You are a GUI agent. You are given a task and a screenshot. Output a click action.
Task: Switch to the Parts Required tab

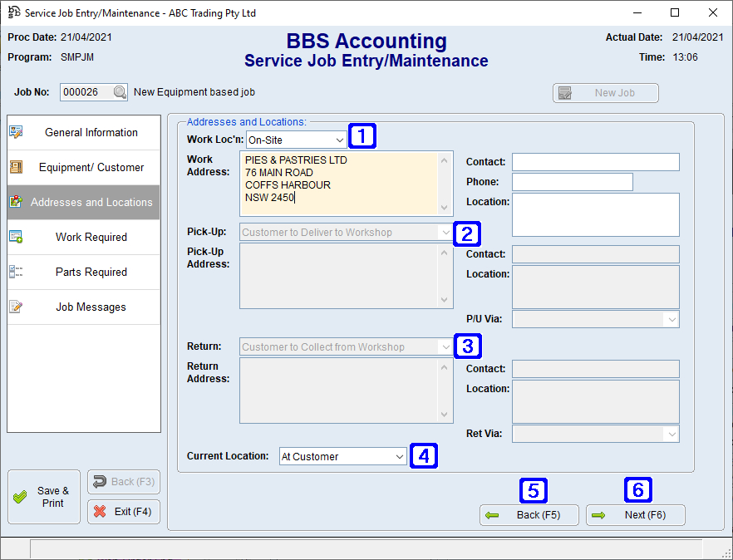point(83,272)
